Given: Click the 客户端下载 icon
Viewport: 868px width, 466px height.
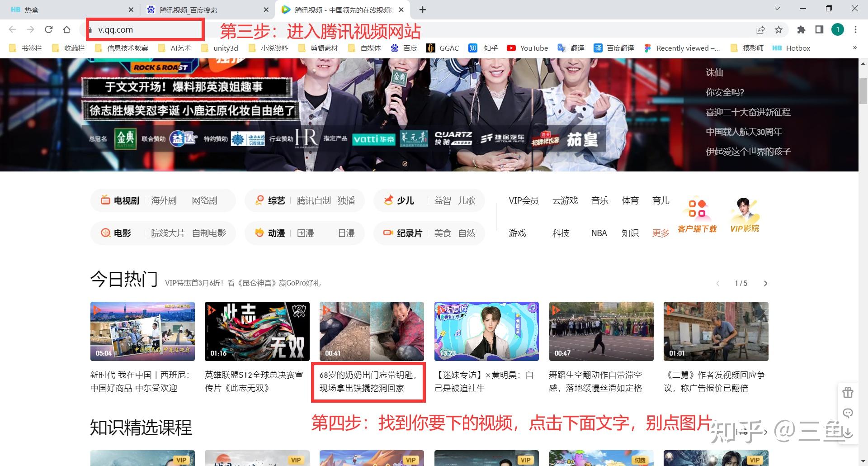Looking at the screenshot, I should pos(697,216).
